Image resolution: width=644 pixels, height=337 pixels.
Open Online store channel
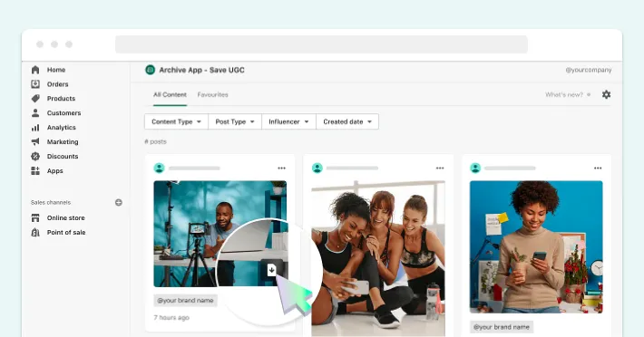(65, 217)
